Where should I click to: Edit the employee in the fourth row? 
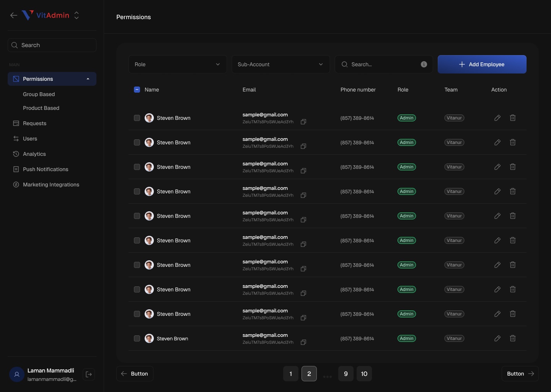click(x=497, y=191)
